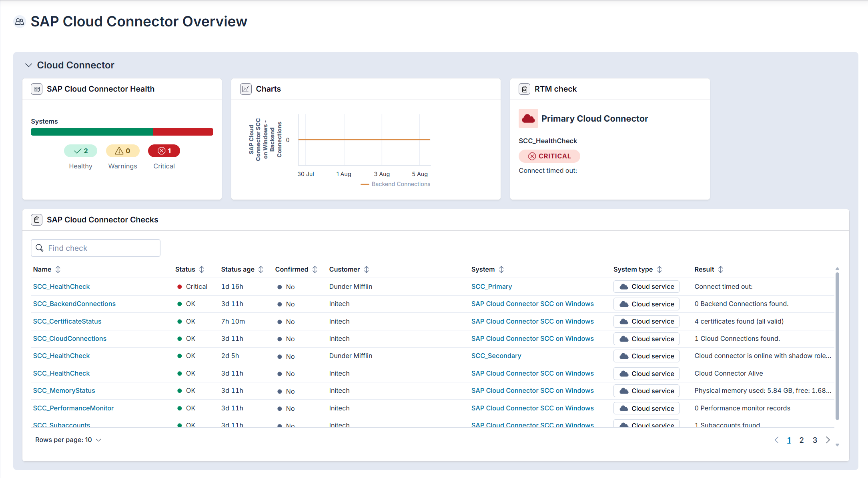Sort the table by System type column
Screen dimensions: 868x478
(660, 270)
